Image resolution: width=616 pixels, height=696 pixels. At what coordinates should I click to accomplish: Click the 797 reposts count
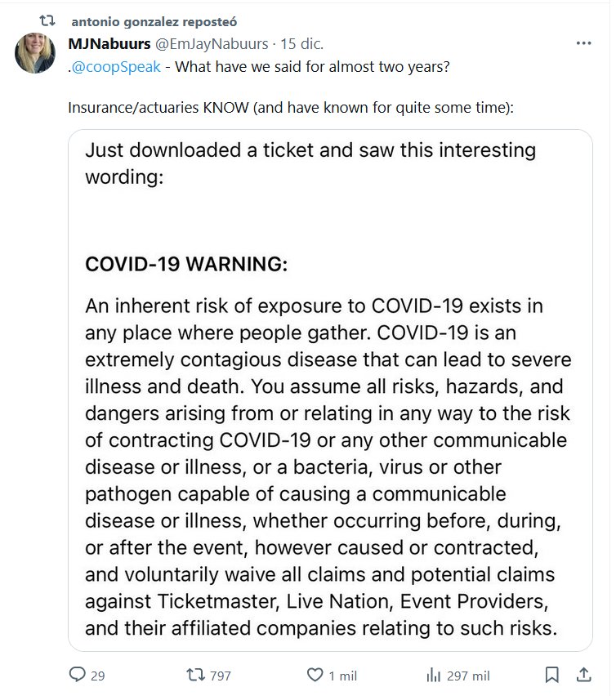click(x=220, y=676)
